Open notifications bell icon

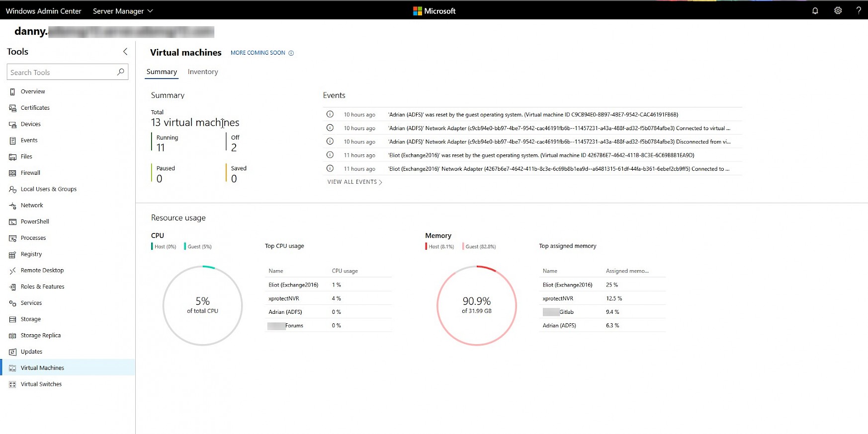pos(815,10)
